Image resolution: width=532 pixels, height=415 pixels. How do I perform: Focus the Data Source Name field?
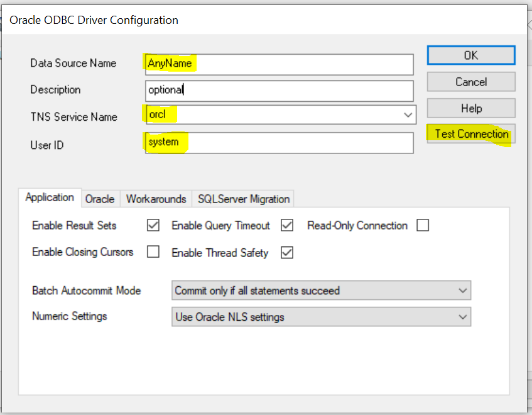pos(280,64)
